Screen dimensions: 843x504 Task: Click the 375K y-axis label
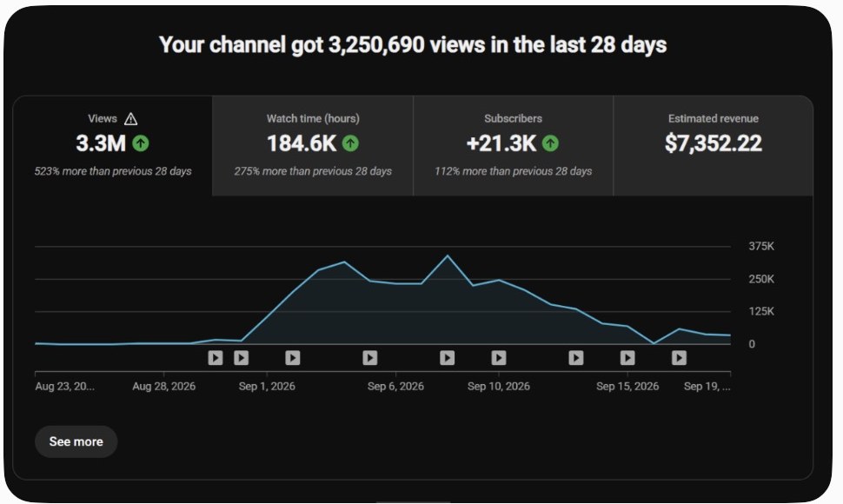click(x=761, y=246)
